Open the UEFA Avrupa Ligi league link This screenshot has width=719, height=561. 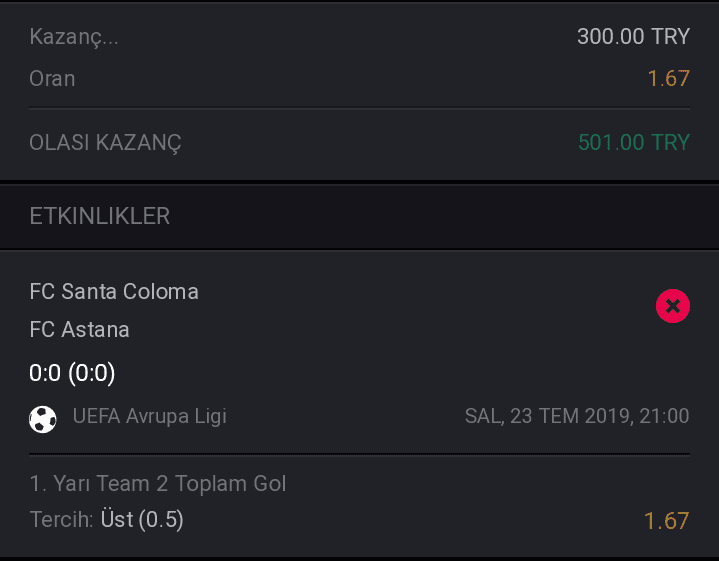(x=149, y=416)
